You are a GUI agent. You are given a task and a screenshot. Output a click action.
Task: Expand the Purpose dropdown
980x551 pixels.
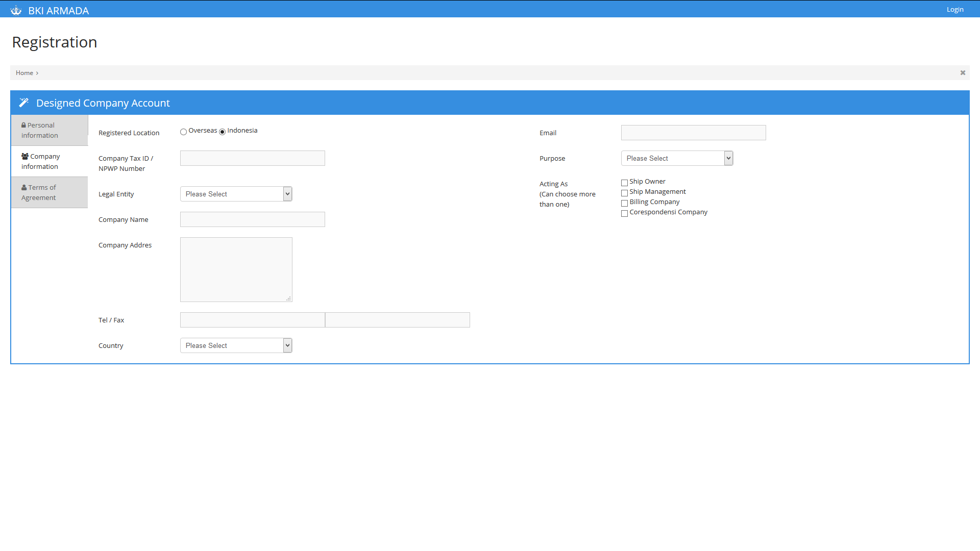tap(677, 158)
